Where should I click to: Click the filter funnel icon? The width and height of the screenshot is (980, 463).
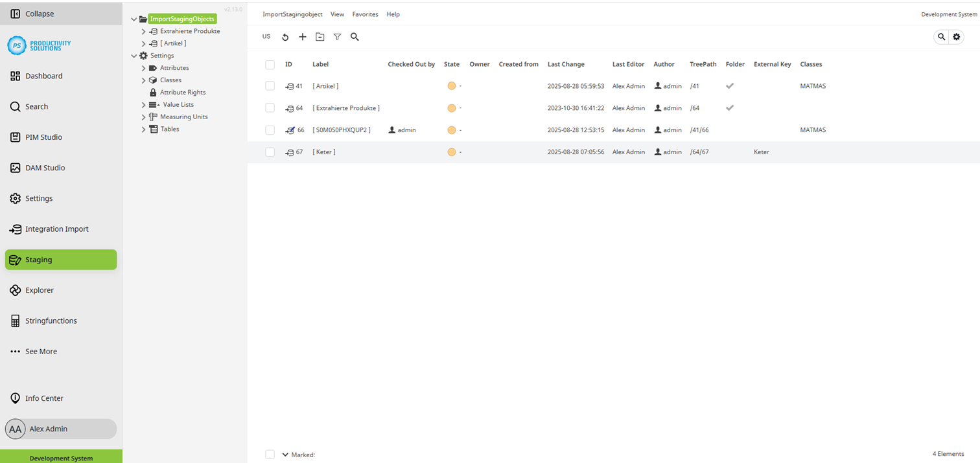coord(337,37)
